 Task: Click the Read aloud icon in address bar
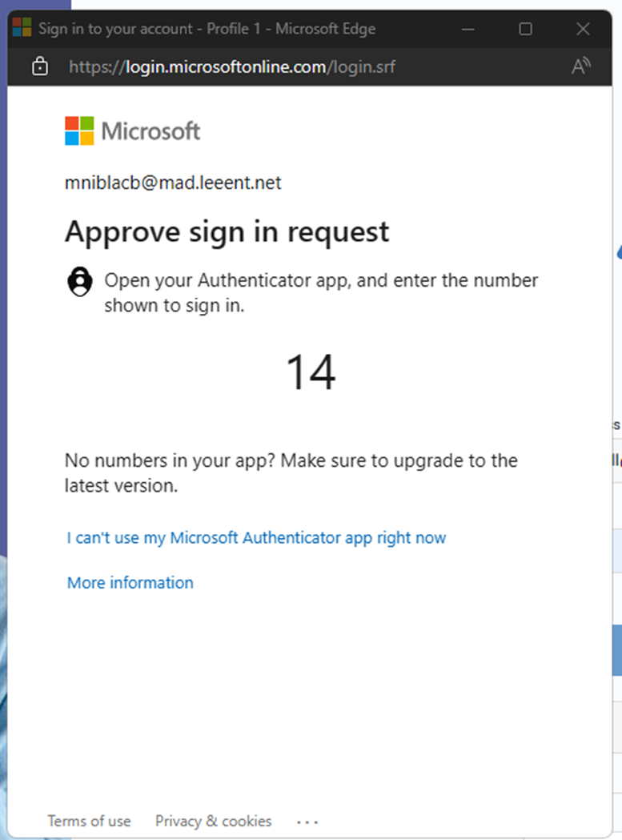(581, 67)
